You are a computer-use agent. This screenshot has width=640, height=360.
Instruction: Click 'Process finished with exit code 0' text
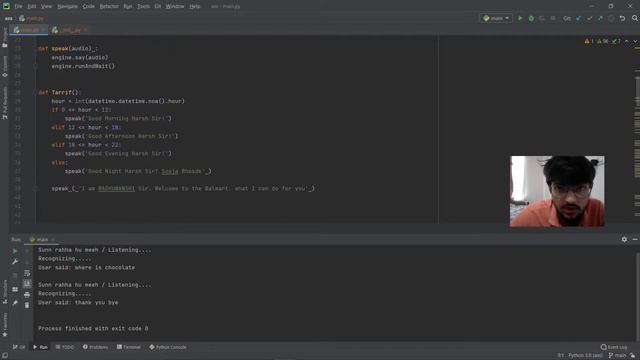93,328
